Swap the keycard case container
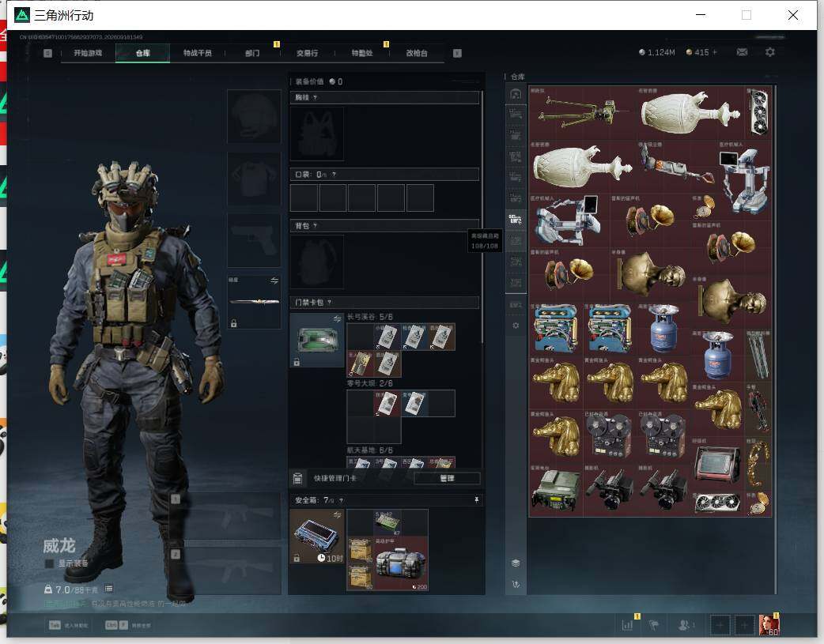Viewport: 824px width, 644px height. point(337,319)
